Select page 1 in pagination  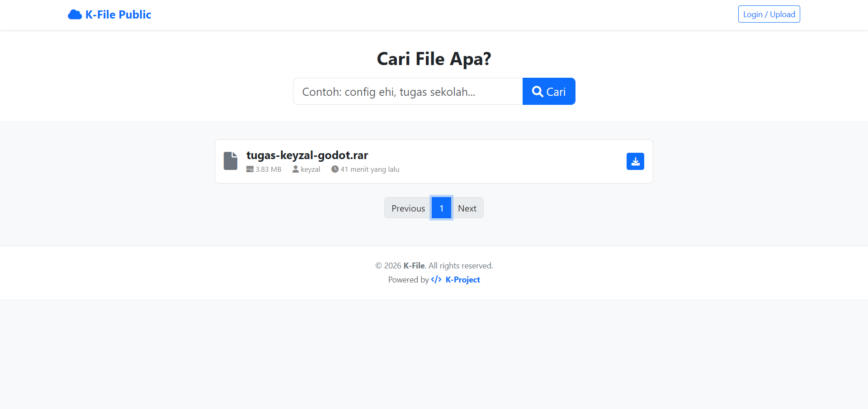[x=441, y=208]
